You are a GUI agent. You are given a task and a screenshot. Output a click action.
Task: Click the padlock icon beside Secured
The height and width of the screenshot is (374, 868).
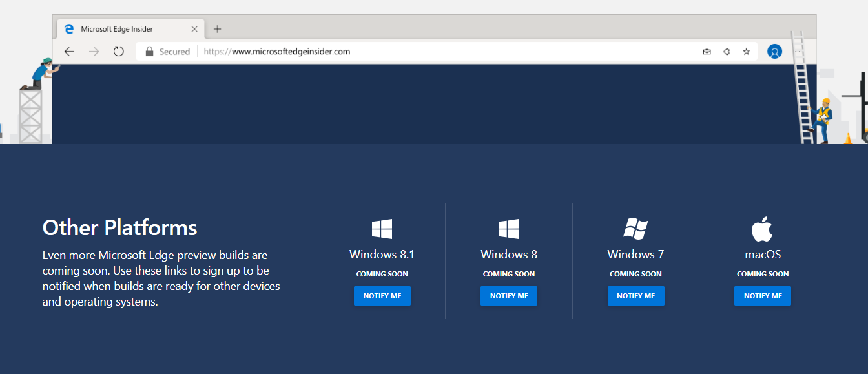[x=149, y=51]
